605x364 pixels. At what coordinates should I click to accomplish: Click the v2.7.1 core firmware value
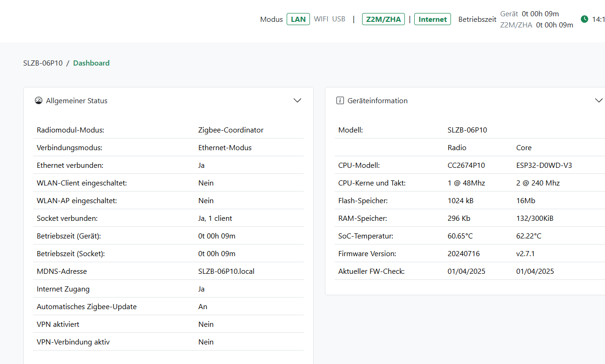click(525, 254)
